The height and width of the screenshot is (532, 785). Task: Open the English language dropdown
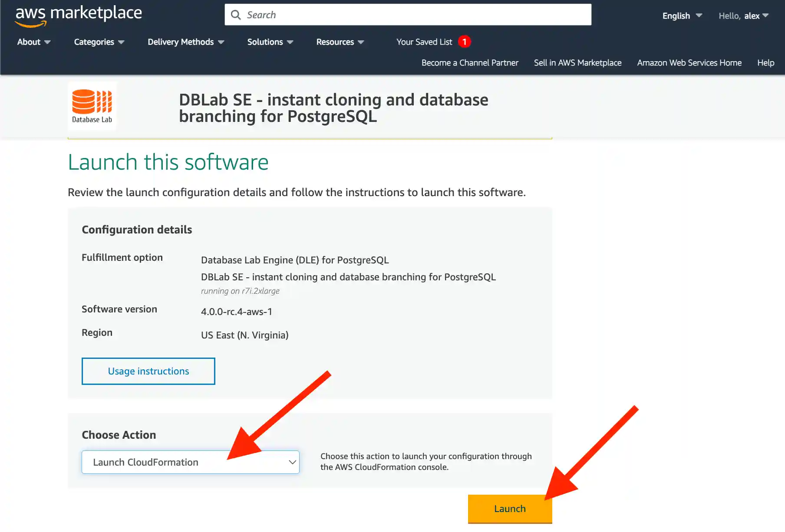(x=681, y=16)
